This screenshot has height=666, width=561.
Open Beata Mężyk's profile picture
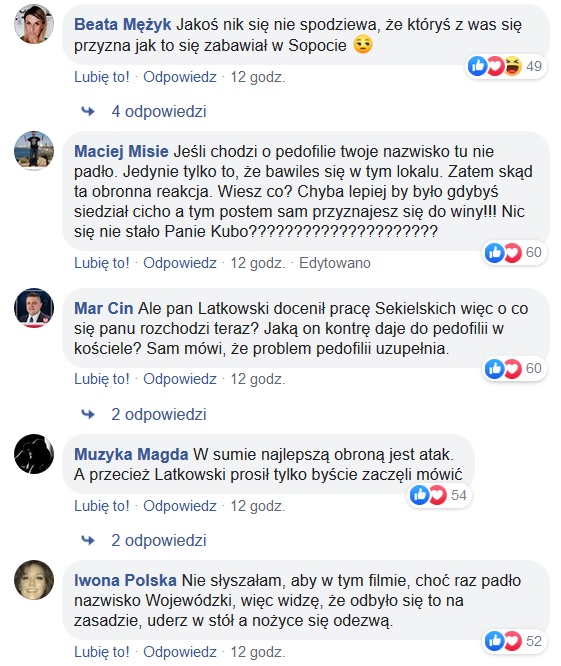34,24
